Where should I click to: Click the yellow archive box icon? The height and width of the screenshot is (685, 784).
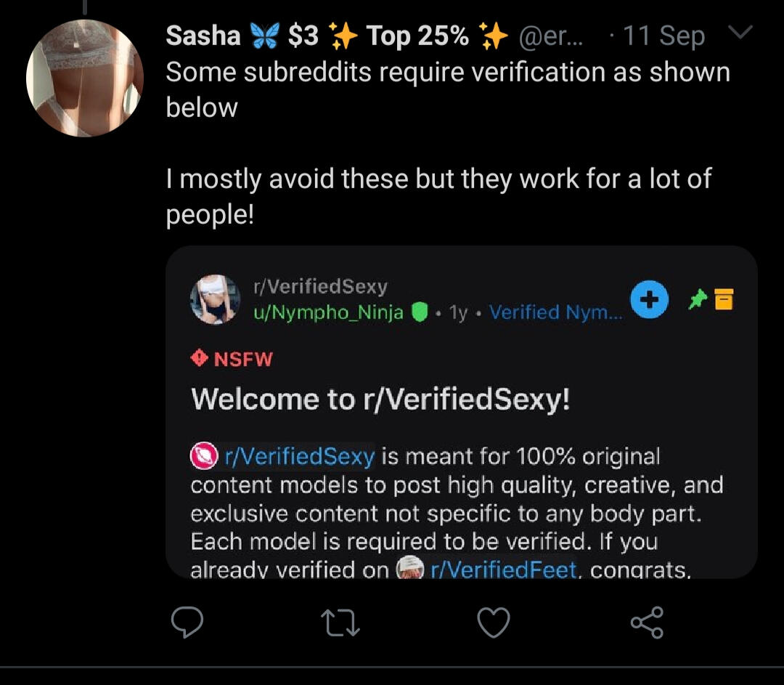pyautogui.click(x=724, y=299)
